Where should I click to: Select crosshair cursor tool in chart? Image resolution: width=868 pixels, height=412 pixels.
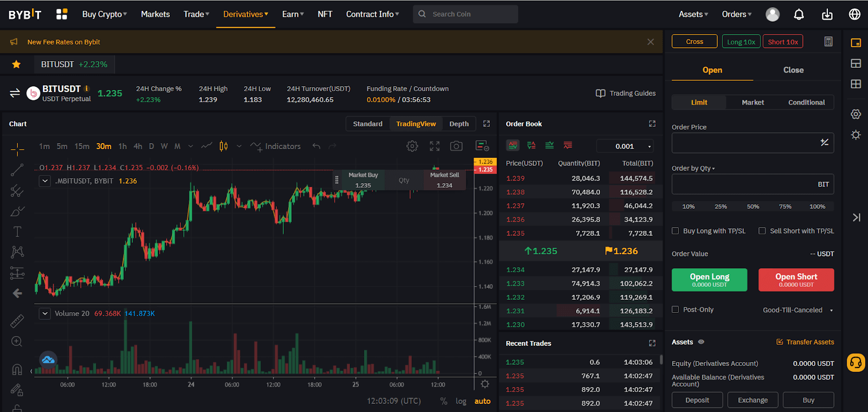click(x=17, y=149)
